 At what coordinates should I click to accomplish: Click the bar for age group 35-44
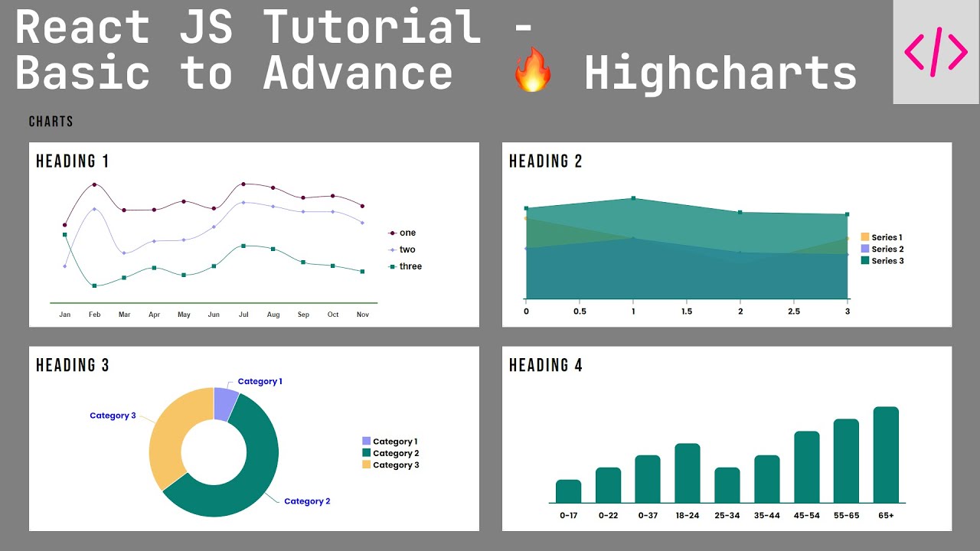point(767,479)
